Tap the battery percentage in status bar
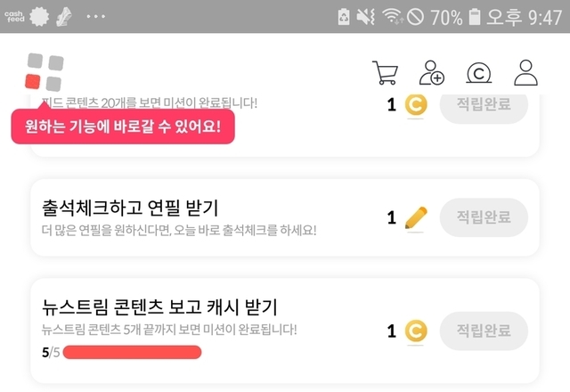Viewport: 570px width, 392px height. [x=446, y=17]
